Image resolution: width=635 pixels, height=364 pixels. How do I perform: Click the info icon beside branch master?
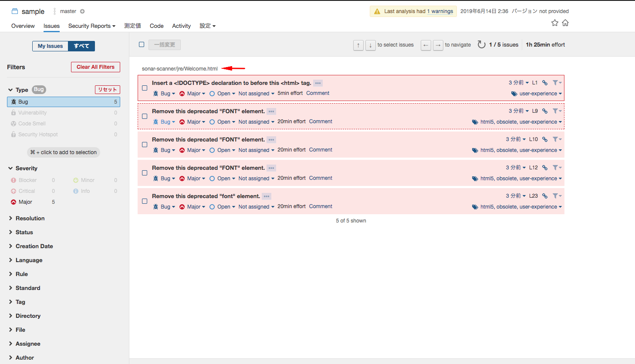coord(82,11)
